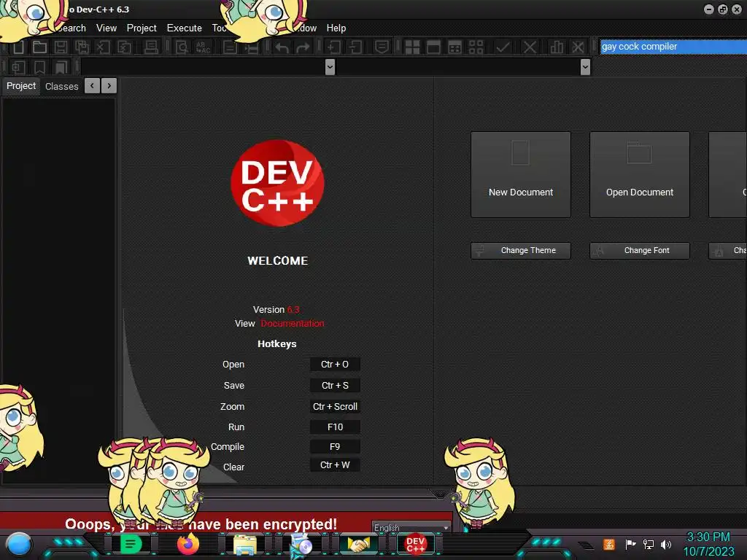The image size is (747, 560).
Task: Click the Change Theme button
Action: [521, 251]
